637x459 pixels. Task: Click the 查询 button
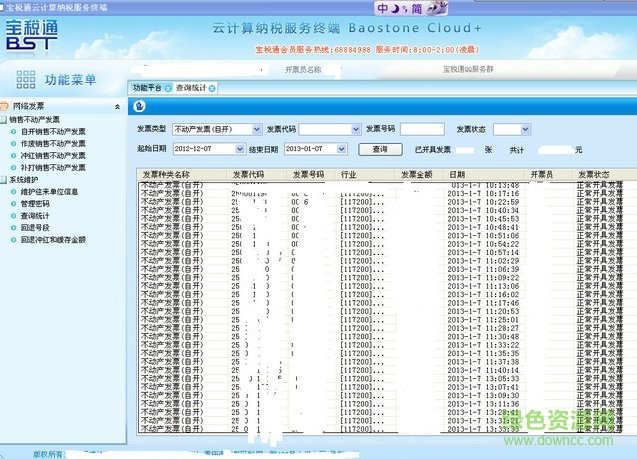pyautogui.click(x=379, y=149)
